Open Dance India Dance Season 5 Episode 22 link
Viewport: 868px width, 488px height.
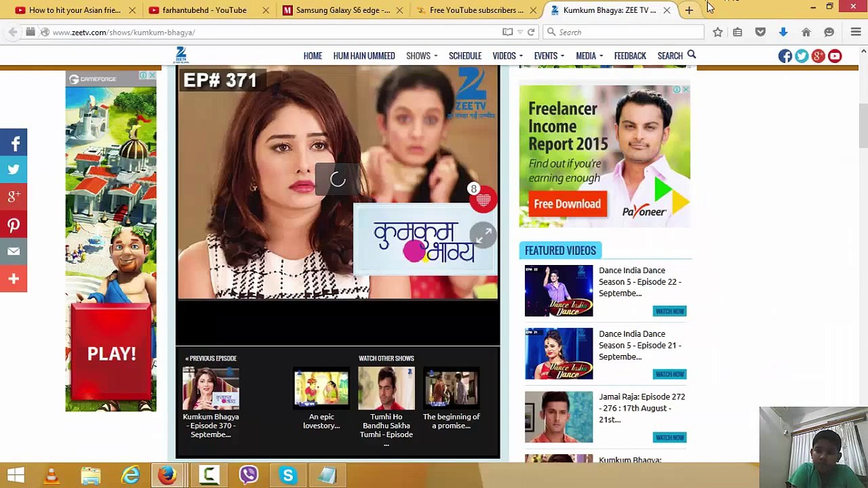click(x=640, y=282)
